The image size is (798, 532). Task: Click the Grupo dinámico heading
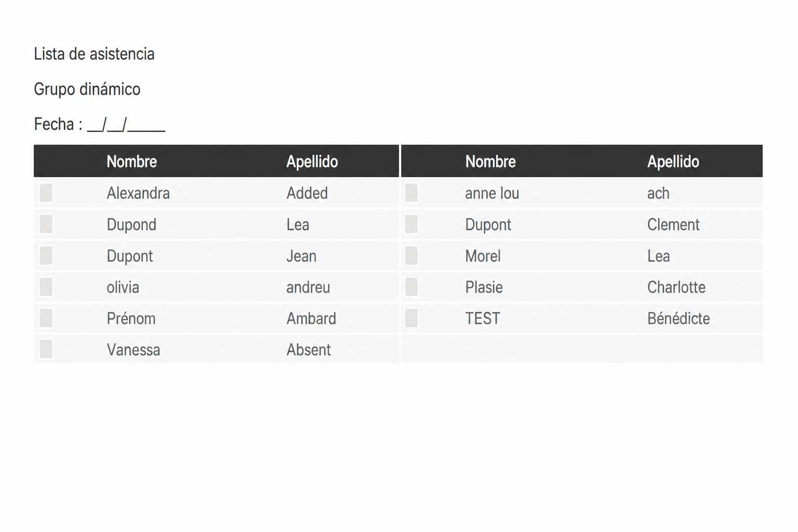tap(87, 89)
